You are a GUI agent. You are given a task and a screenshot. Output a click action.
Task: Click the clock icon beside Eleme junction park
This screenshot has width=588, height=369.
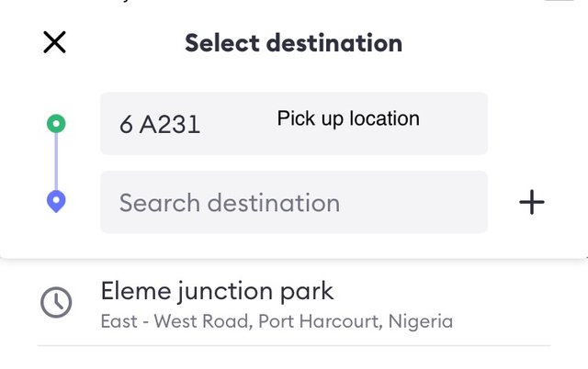point(56,302)
